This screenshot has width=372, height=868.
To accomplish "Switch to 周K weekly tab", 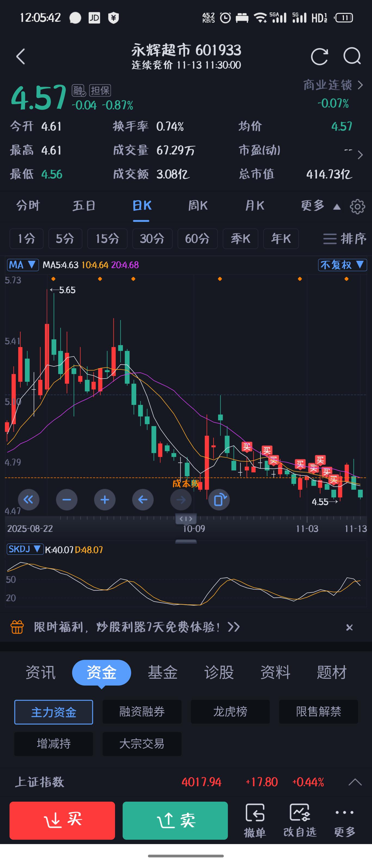I will 198,206.
